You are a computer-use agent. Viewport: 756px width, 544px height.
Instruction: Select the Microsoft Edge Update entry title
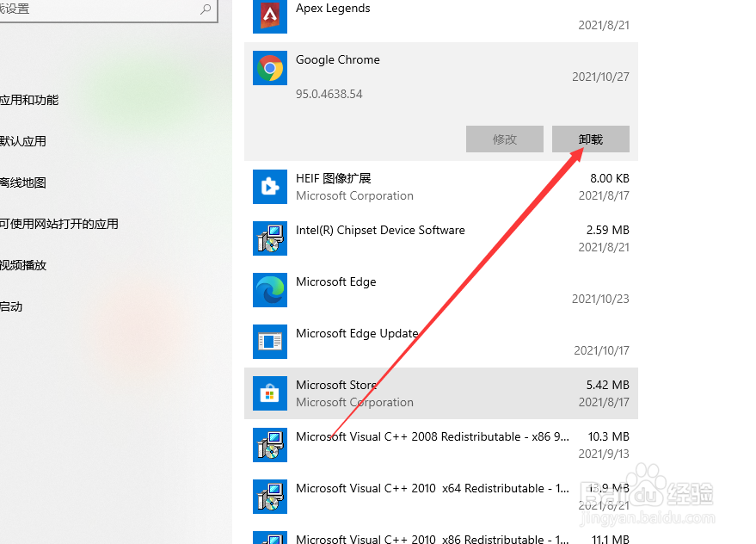pyautogui.click(x=357, y=333)
